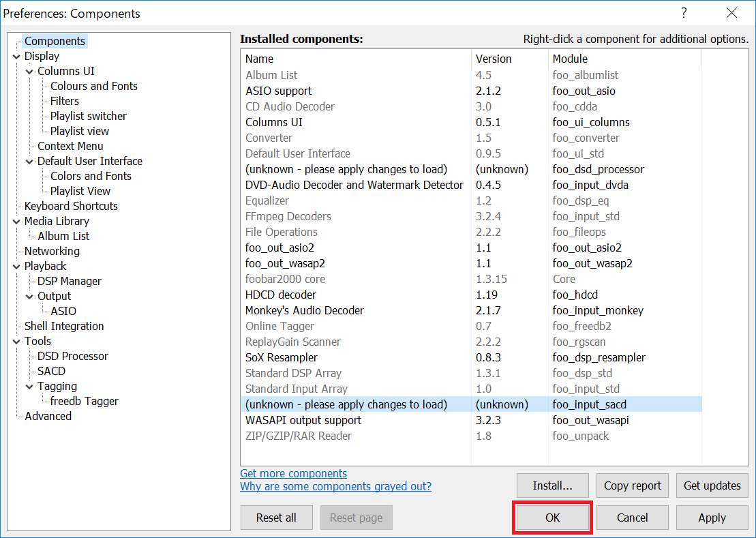
Task: Open Playlist view under Columns UI
Action: point(80,131)
